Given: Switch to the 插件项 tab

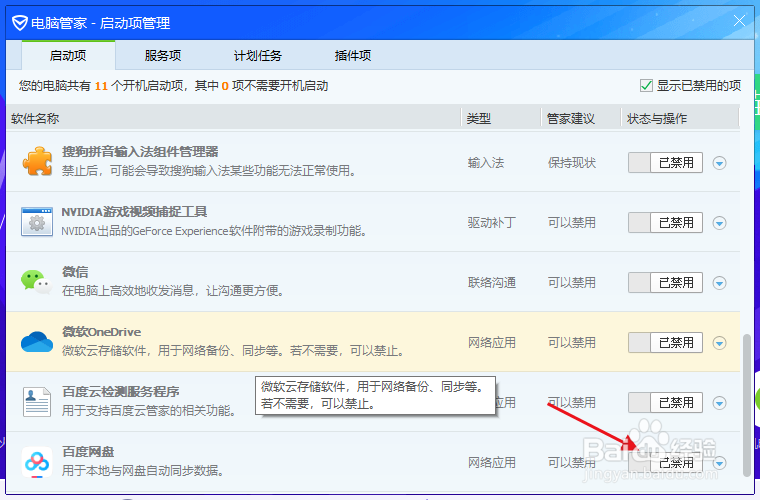Looking at the screenshot, I should [x=352, y=55].
